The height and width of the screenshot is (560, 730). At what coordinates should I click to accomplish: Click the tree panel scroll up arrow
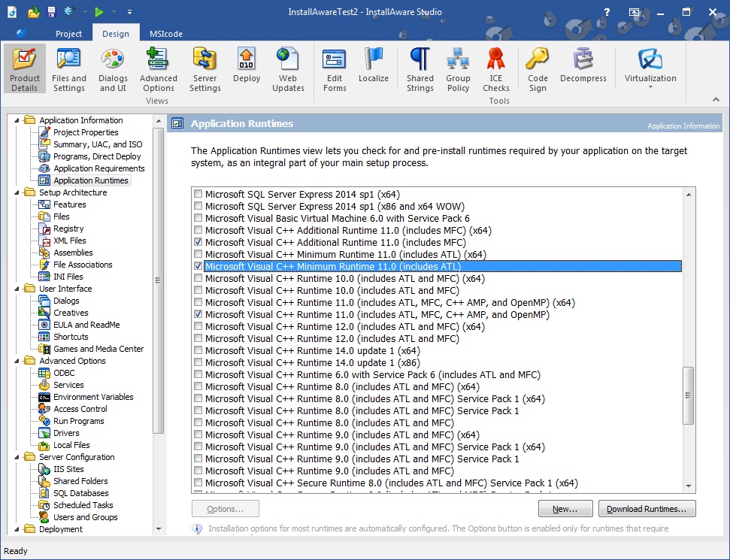[x=159, y=121]
